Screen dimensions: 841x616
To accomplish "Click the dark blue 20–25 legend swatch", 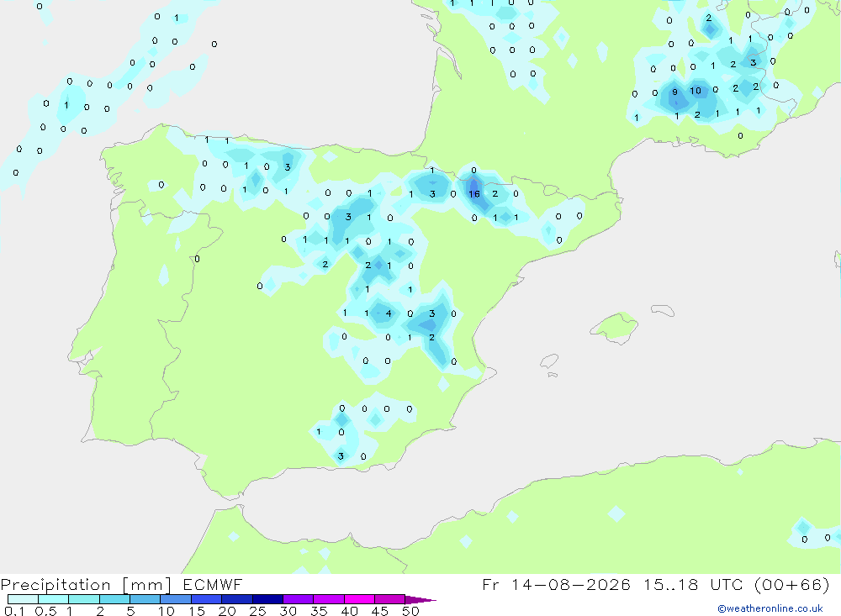I will point(237,599).
